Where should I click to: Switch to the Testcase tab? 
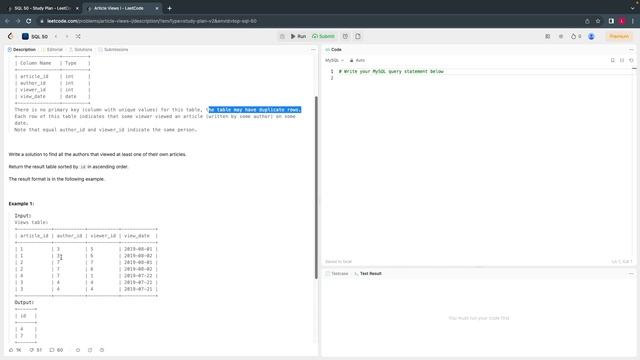pos(337,273)
